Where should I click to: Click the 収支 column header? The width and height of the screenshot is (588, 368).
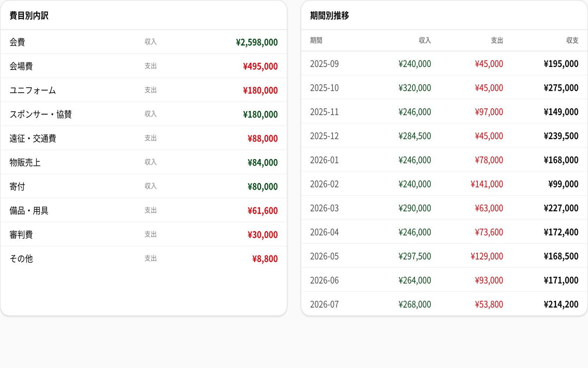click(x=572, y=40)
